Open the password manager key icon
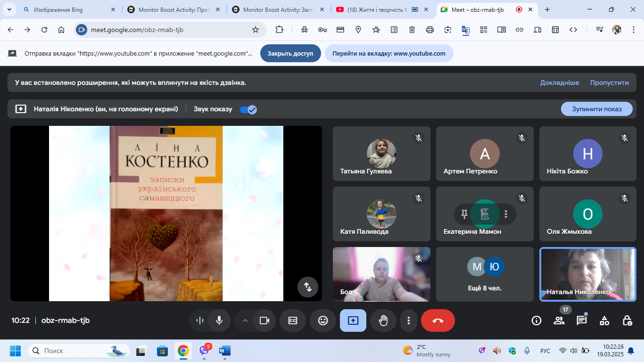Screen dimensions: 644x362 tap(322, 30)
